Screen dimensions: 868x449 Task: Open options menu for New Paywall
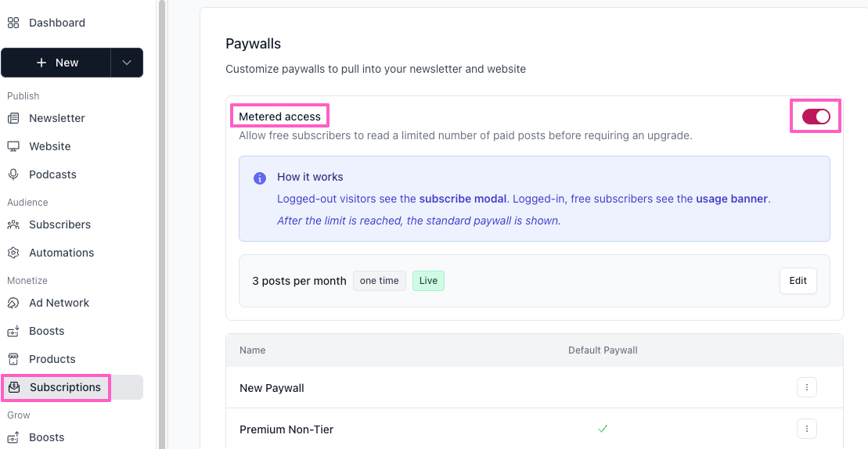(807, 387)
